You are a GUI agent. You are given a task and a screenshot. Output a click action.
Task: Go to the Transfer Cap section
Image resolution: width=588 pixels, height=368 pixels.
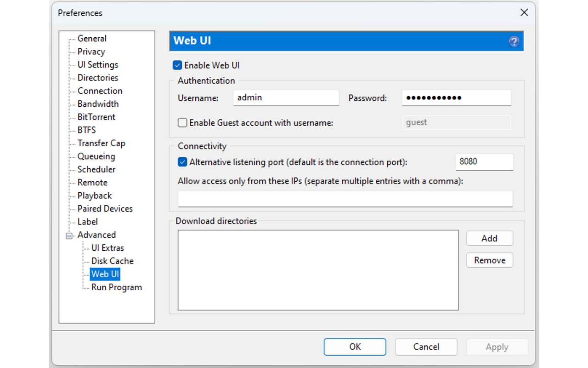(x=101, y=143)
